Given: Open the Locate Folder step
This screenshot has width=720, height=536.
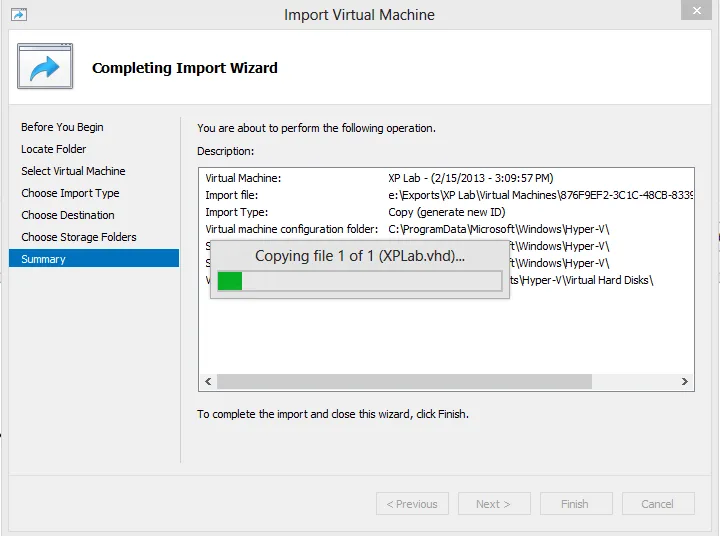Looking at the screenshot, I should (x=53, y=149).
